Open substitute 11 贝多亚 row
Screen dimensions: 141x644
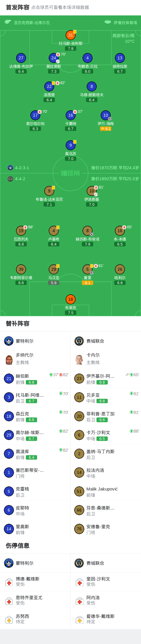[106, 397]
